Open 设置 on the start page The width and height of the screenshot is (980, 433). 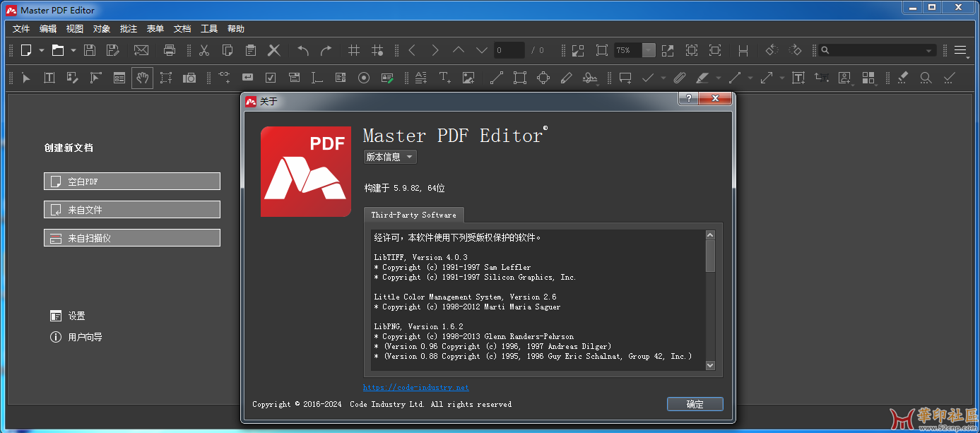pyautogui.click(x=68, y=316)
